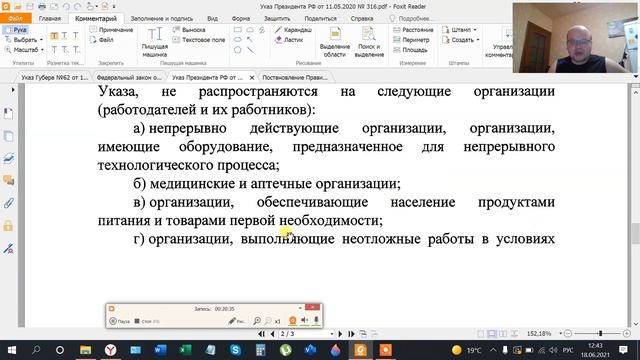Click Рис. draw button in recorder
The height and width of the screenshot is (360, 640).
point(237,321)
